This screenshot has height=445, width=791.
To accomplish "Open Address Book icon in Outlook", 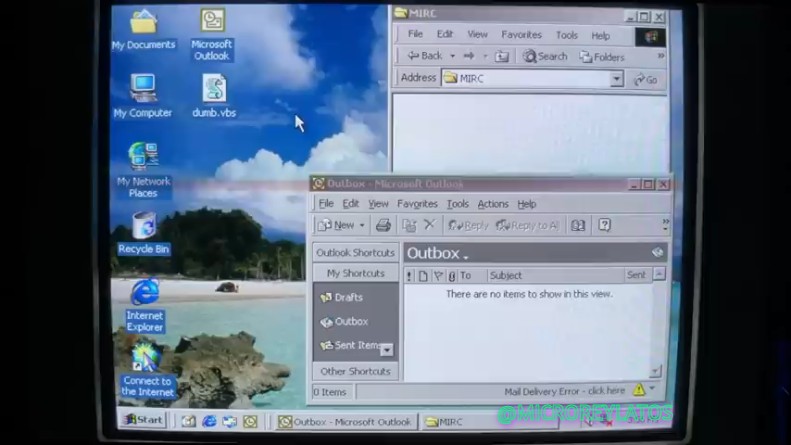I will [x=578, y=226].
